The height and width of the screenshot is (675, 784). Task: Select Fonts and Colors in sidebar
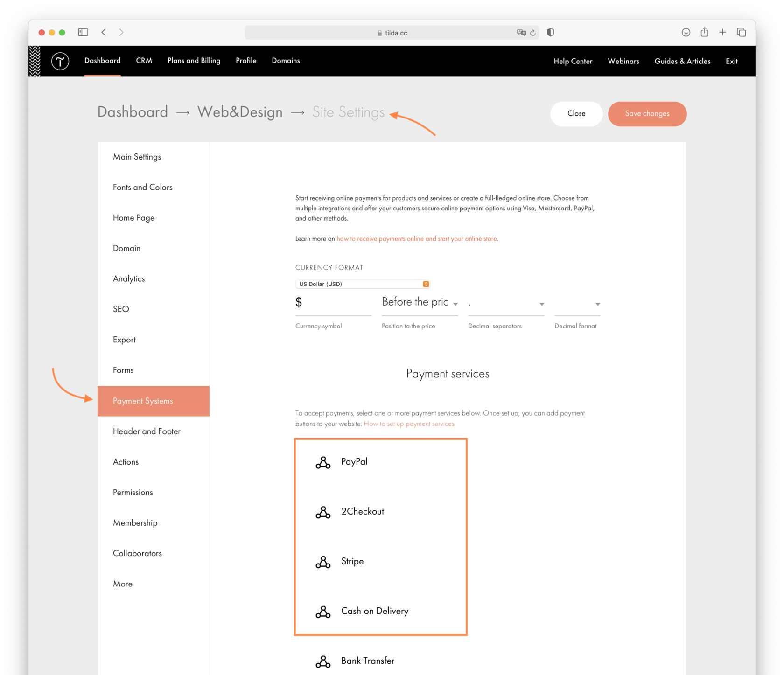154,187
